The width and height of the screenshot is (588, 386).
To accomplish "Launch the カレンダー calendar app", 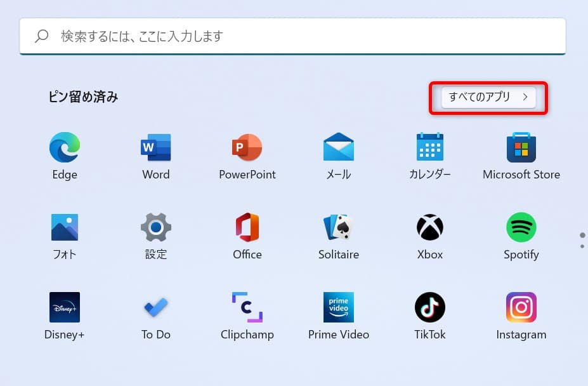I will pyautogui.click(x=430, y=148).
